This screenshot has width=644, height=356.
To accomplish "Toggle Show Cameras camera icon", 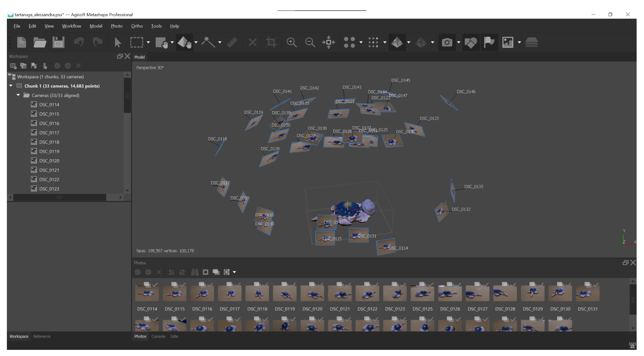I will tap(447, 42).
